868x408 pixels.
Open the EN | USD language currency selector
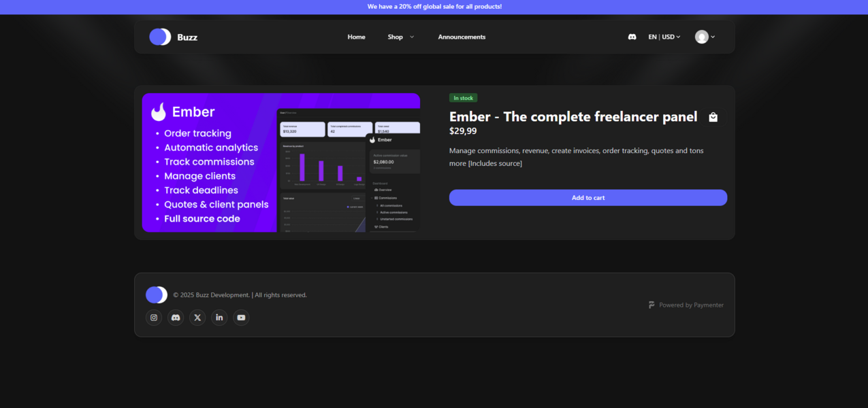pyautogui.click(x=664, y=37)
